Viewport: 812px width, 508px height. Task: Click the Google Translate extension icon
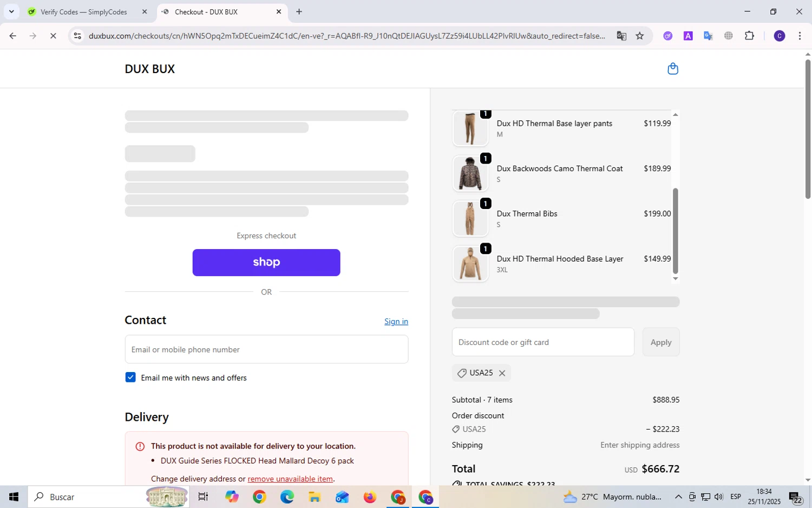[x=708, y=36]
